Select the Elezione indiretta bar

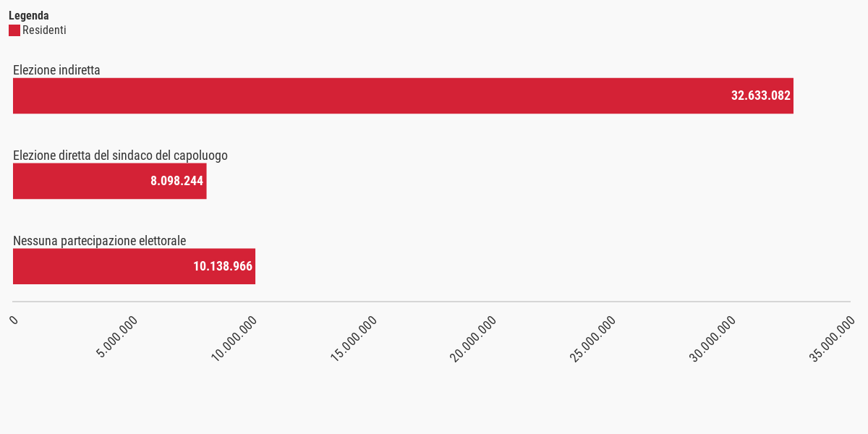click(x=403, y=95)
